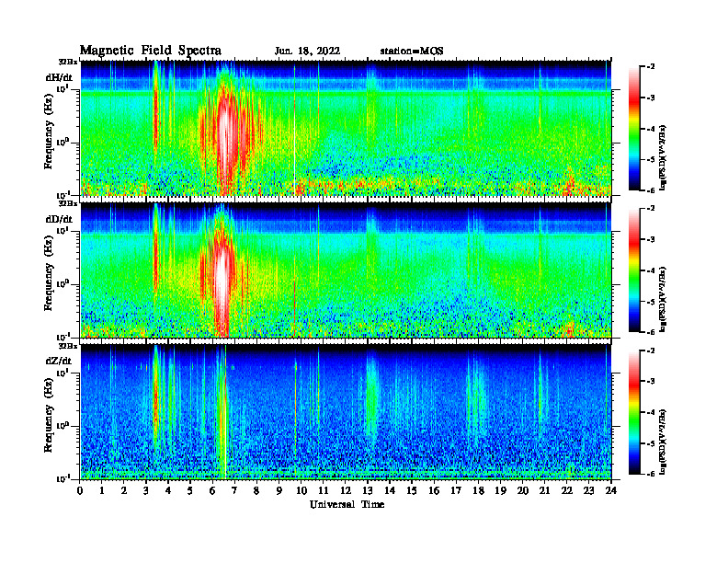The width and height of the screenshot is (728, 563).
Task: Click "Frequency (Hz)" label beside the dD/dt panel
Action: click(49, 273)
